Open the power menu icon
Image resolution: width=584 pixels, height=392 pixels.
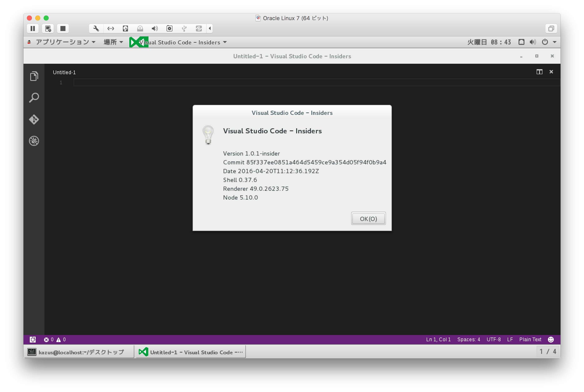coord(545,42)
